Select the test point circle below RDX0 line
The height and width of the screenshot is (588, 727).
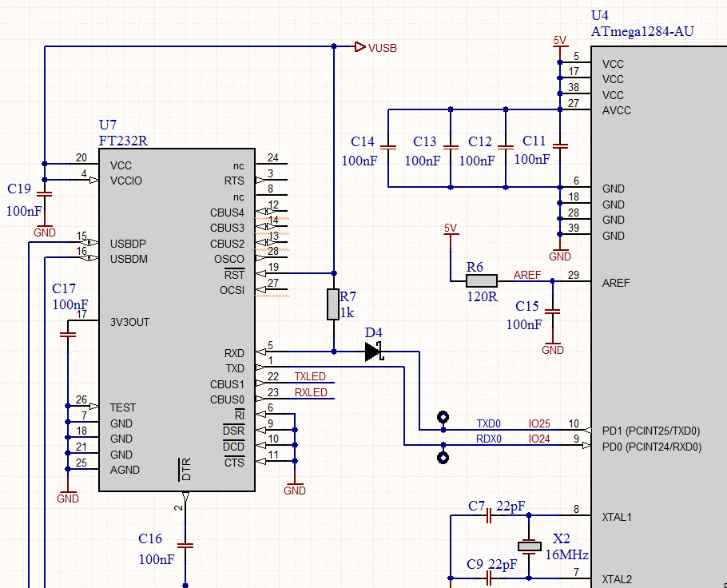pyautogui.click(x=443, y=458)
